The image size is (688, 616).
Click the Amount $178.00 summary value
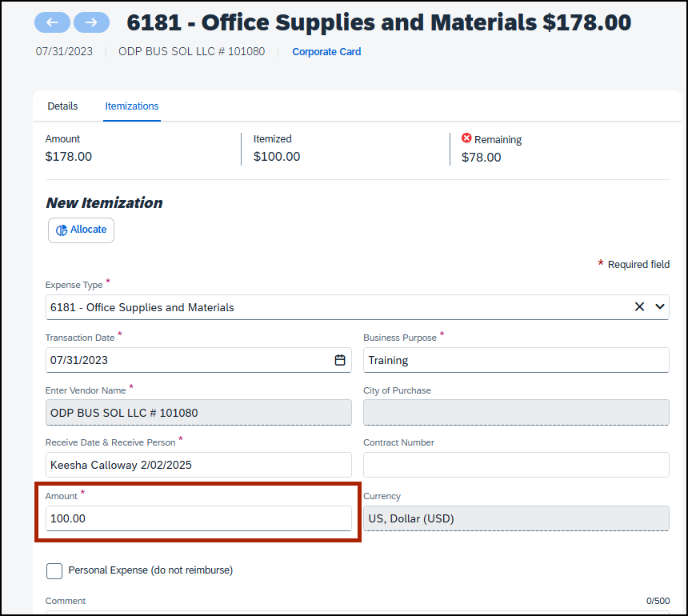(69, 157)
